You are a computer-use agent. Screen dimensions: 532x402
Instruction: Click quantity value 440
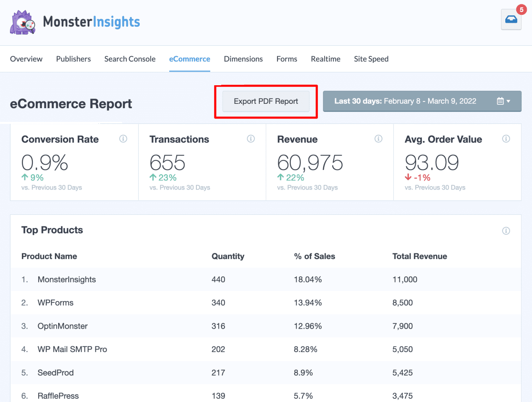[x=218, y=280]
